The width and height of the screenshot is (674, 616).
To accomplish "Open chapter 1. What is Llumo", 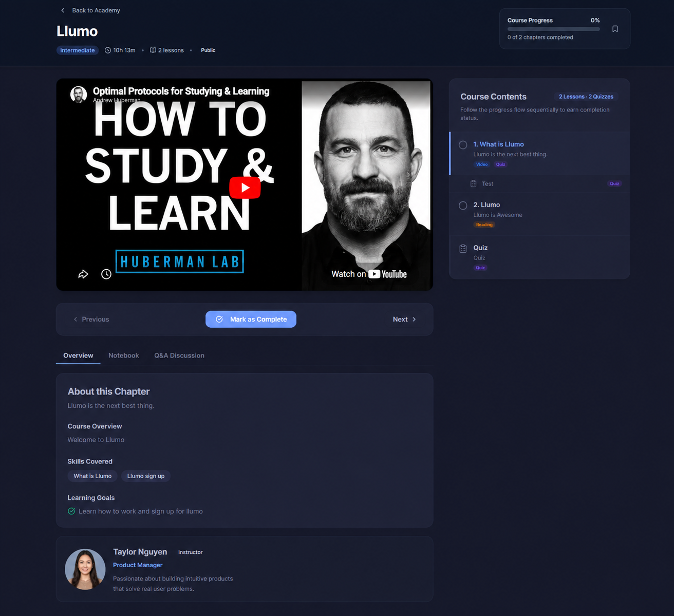I will (539, 154).
